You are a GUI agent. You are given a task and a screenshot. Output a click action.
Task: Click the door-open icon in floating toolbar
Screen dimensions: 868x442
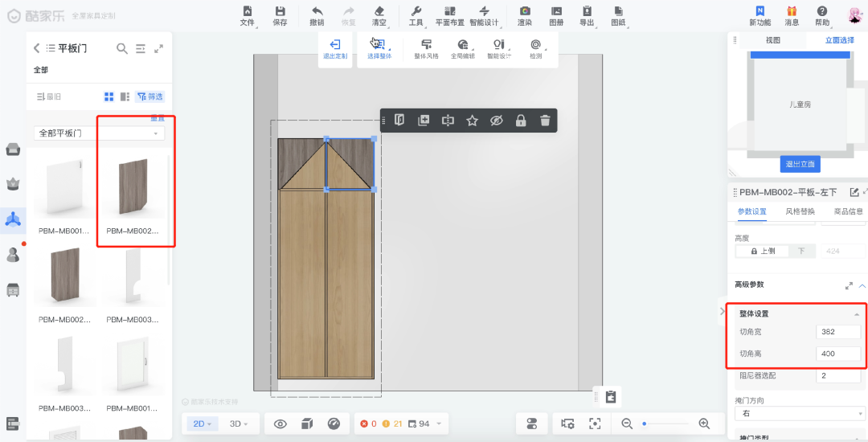click(399, 120)
